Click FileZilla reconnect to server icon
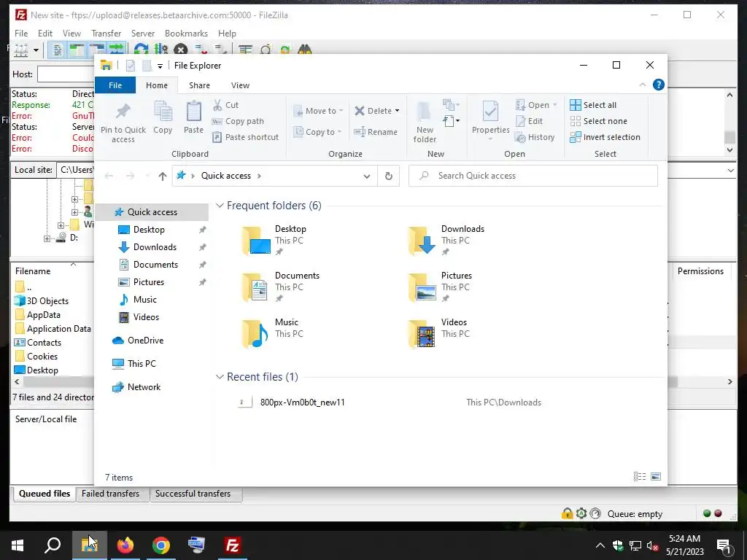Viewport: 747px width, 560px height. tap(220, 49)
